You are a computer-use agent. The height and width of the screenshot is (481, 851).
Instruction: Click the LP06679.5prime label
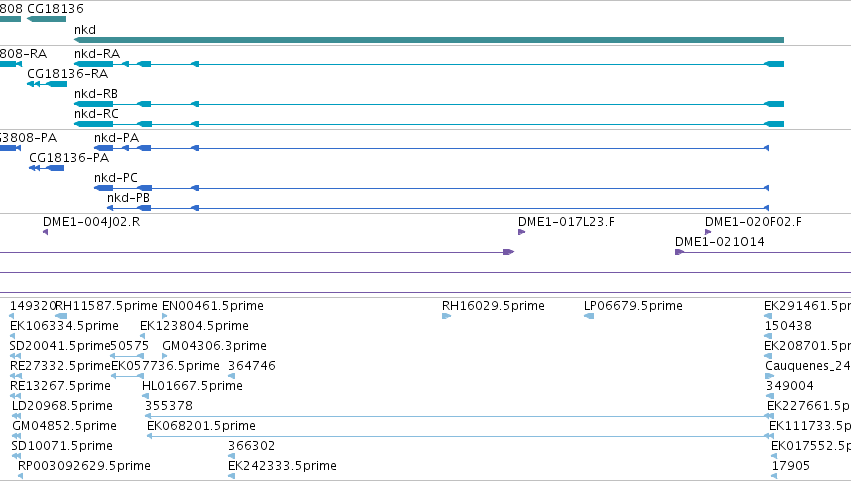pos(633,306)
